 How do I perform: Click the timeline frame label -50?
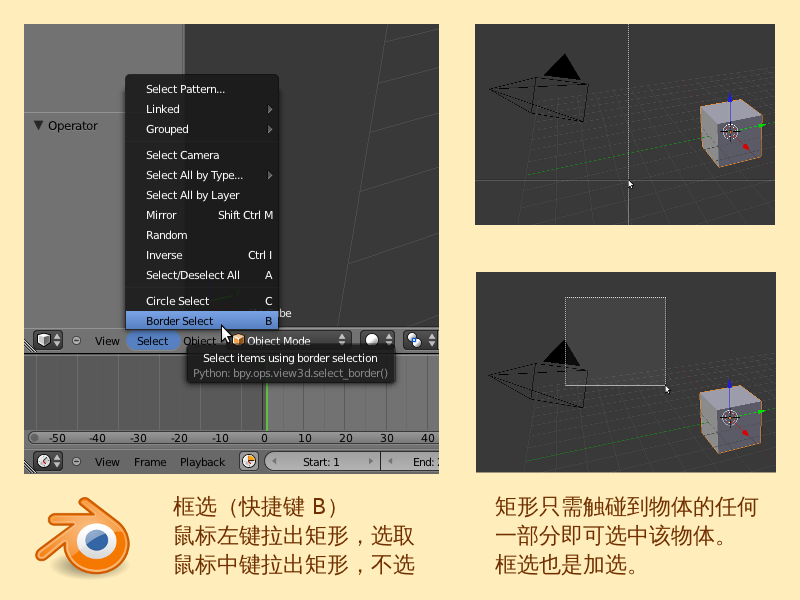pyautogui.click(x=57, y=438)
